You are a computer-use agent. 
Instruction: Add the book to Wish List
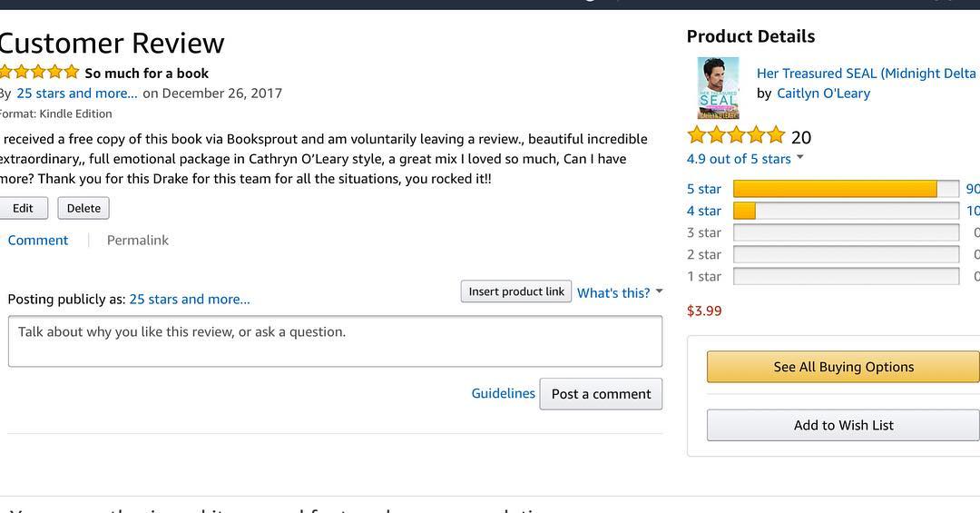pos(843,425)
